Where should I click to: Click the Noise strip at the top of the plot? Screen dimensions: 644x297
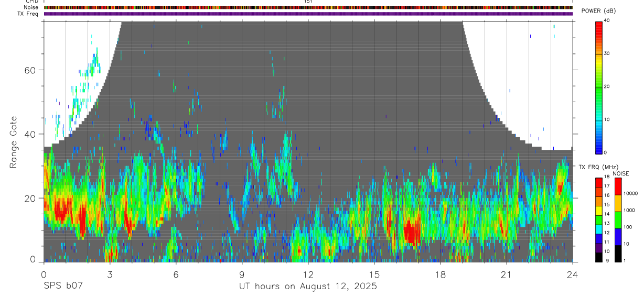coord(308,8)
